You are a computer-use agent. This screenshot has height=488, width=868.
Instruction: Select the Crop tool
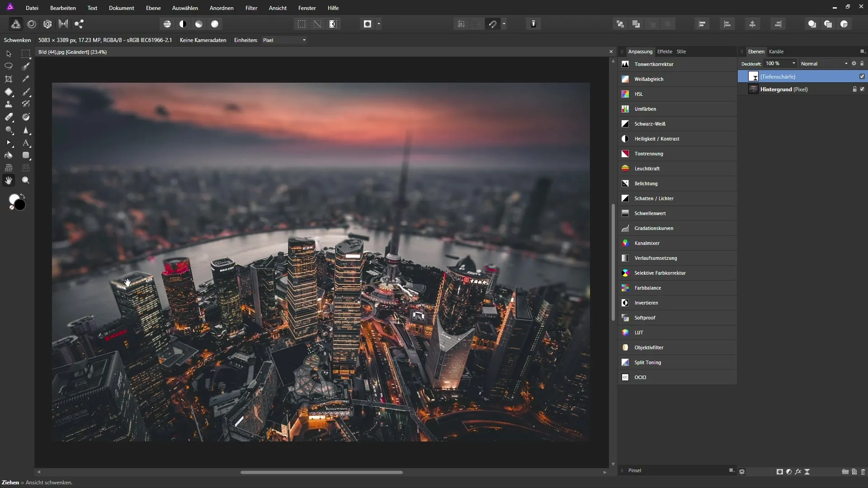click(9, 79)
